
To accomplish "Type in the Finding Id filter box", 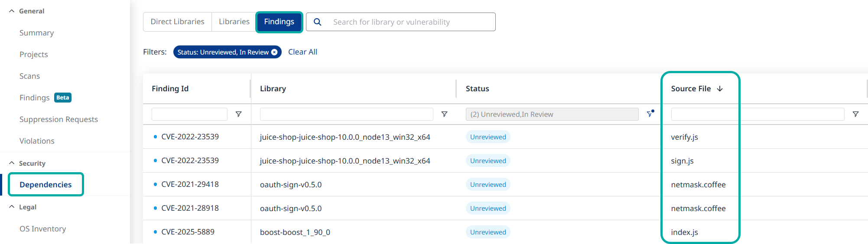I will coord(189,114).
